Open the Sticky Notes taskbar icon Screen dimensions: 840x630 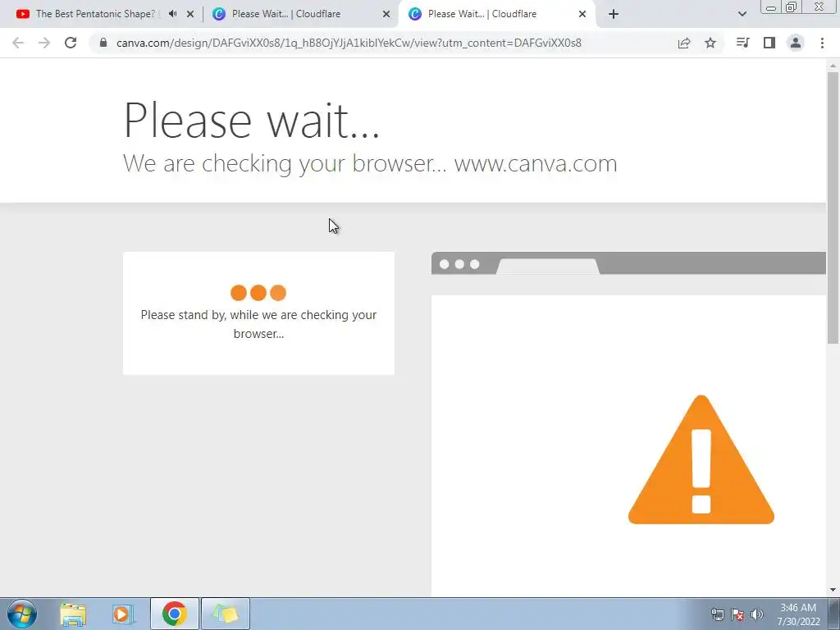226,614
